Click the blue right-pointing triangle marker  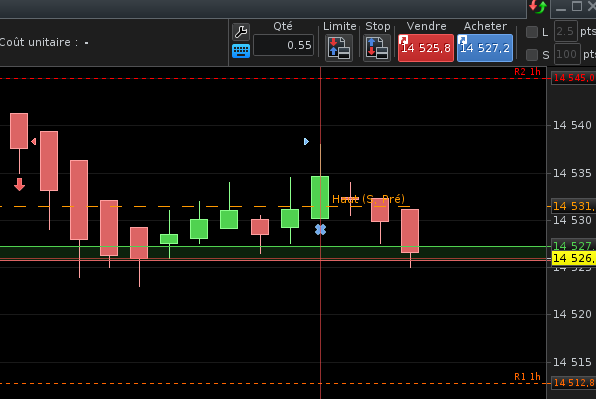click(306, 142)
